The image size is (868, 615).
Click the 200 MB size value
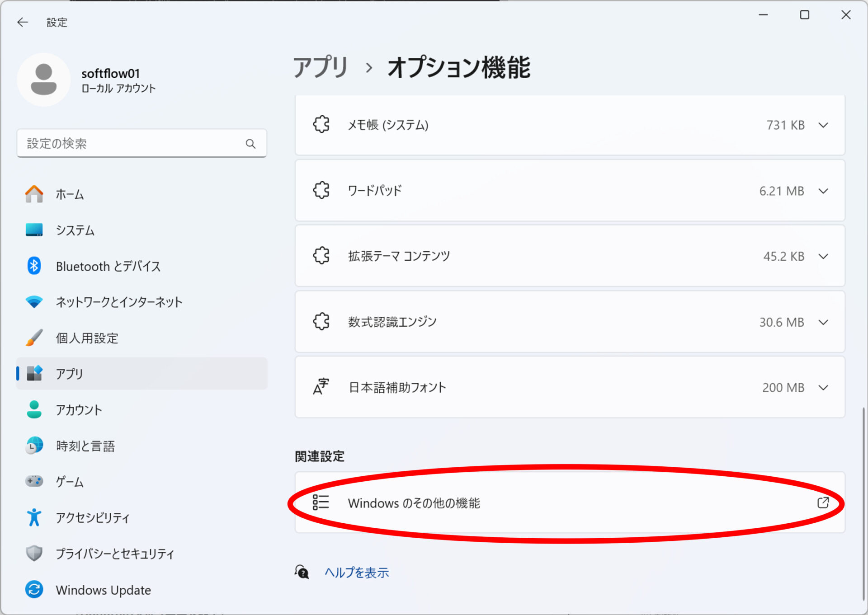(x=783, y=388)
